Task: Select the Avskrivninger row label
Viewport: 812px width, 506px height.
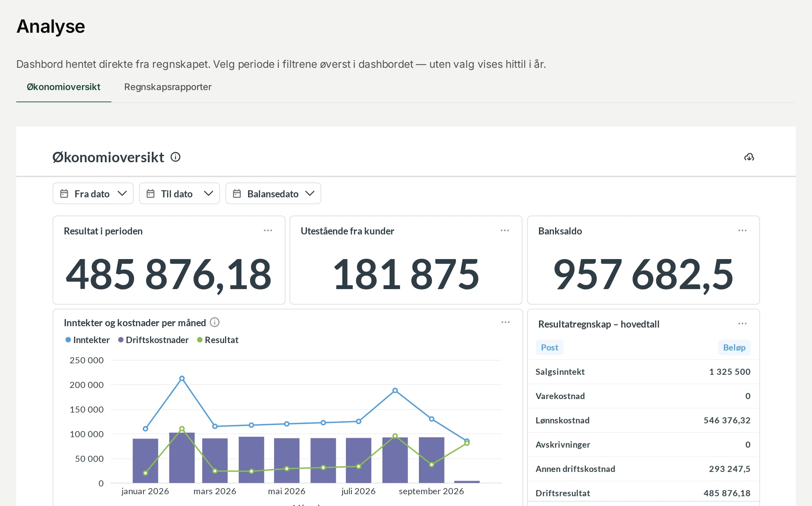Action: click(x=563, y=445)
